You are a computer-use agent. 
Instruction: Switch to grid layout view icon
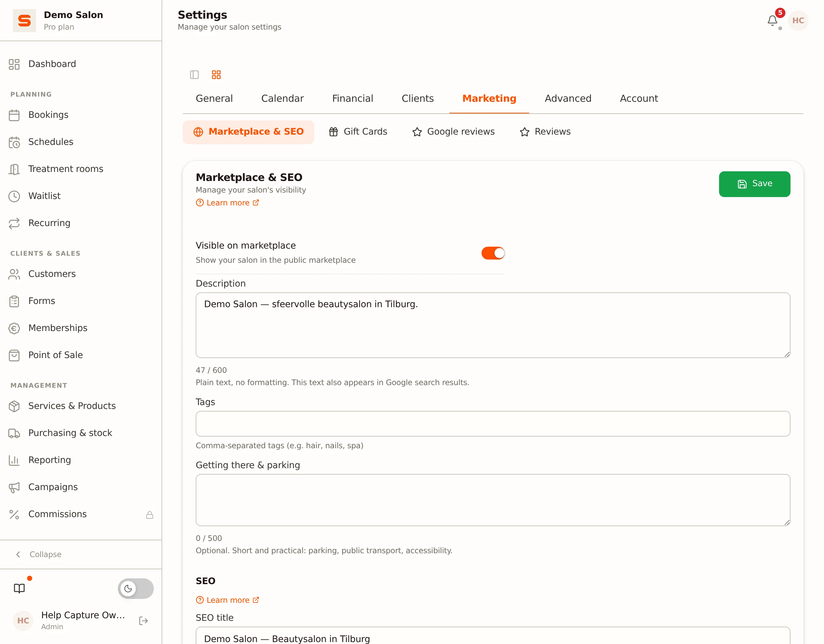(216, 75)
